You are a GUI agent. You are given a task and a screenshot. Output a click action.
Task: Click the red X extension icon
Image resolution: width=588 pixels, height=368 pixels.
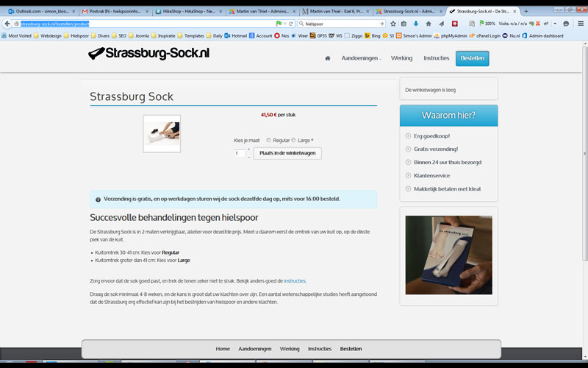(x=538, y=24)
